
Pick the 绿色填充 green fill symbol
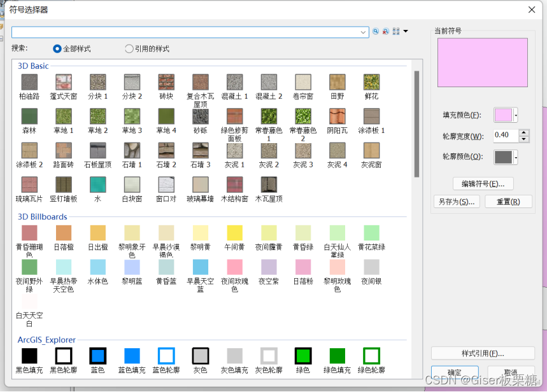(x=337, y=356)
